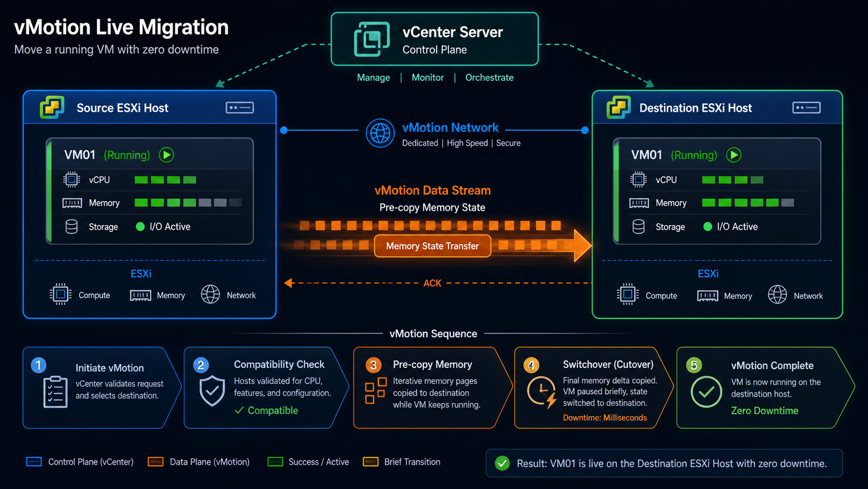The image size is (868, 489).
Task: Click the Brief Transition yellow legend swatch
Action: click(x=371, y=462)
